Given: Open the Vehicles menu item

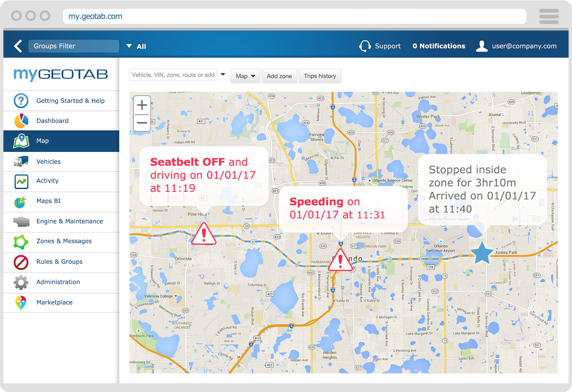Looking at the screenshot, I should pyautogui.click(x=61, y=162).
